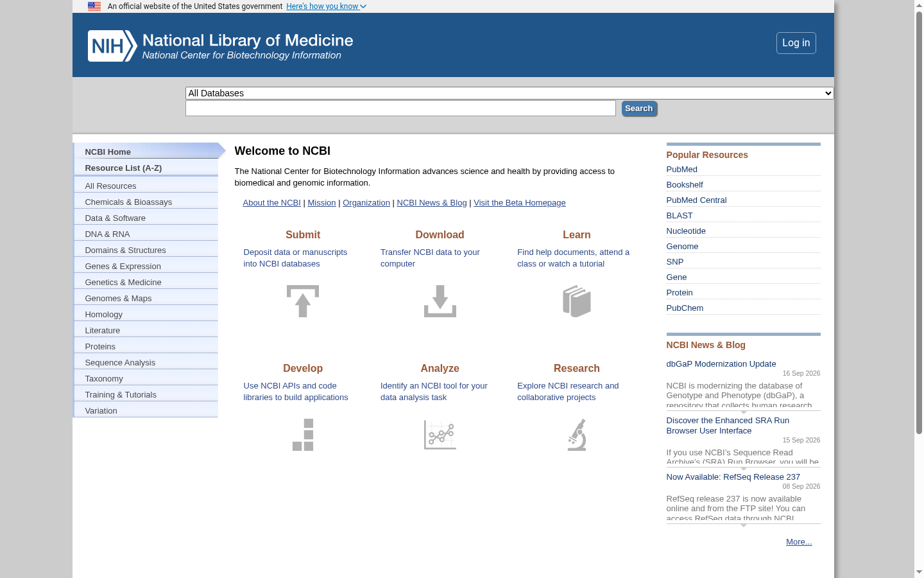Open the PubMed Central link

(696, 200)
